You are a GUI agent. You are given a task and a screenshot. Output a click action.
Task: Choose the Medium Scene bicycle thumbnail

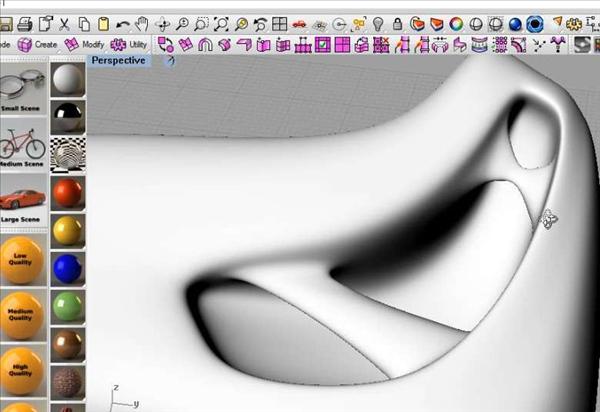click(x=23, y=145)
